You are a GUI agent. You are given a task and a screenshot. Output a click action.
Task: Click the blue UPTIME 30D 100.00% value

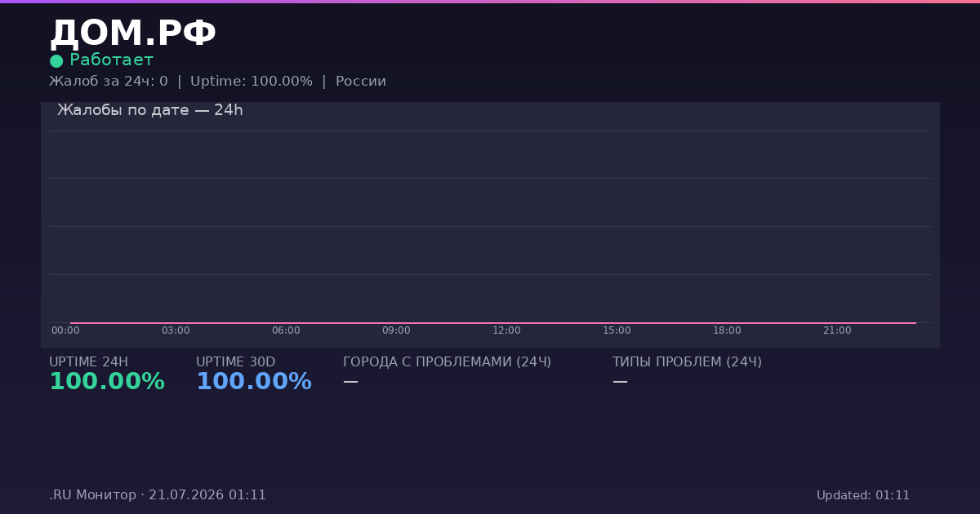(254, 382)
